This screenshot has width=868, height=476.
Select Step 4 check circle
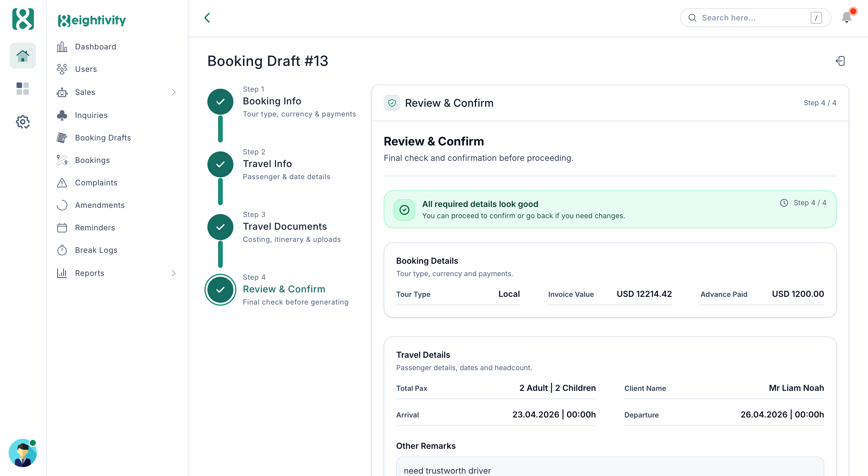click(220, 290)
